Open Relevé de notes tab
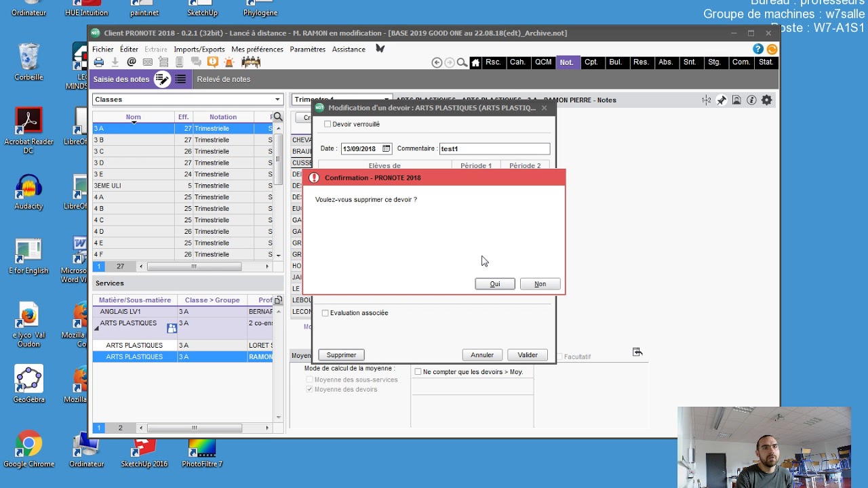The height and width of the screenshot is (488, 868). [x=224, y=79]
